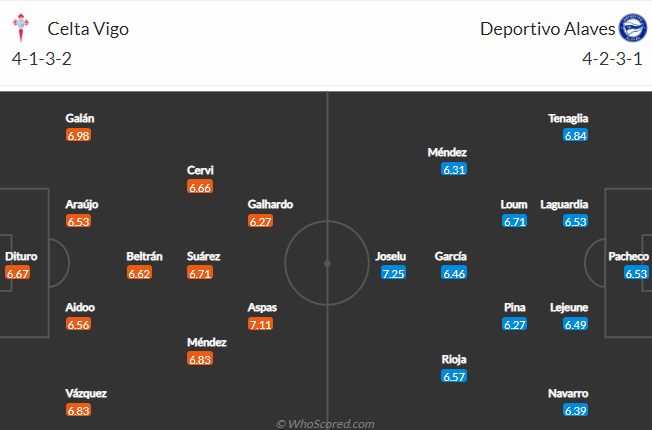Select Lejeune player name
This screenshot has height=430, width=652.
[569, 307]
